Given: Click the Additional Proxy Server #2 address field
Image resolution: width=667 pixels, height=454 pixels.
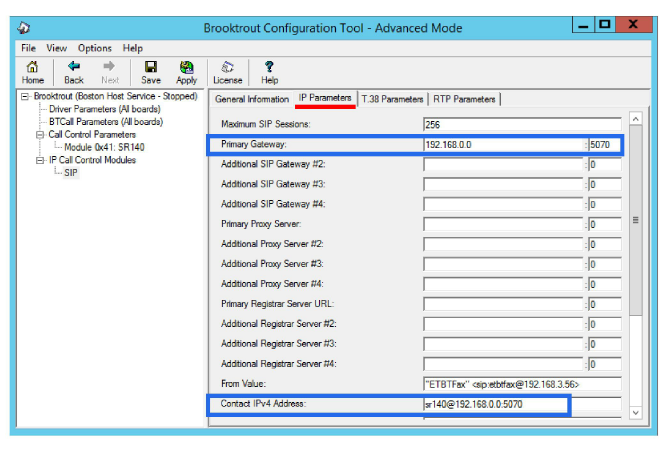Looking at the screenshot, I should click(x=504, y=244).
